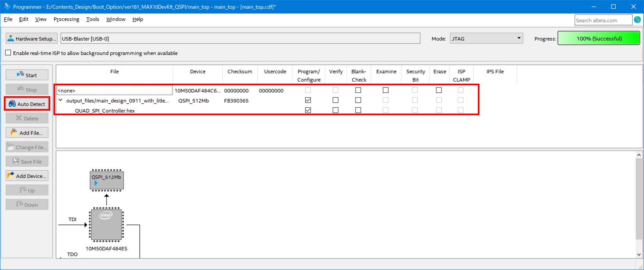
Task: Click the Auto Detect binoculars button
Action: [27, 104]
